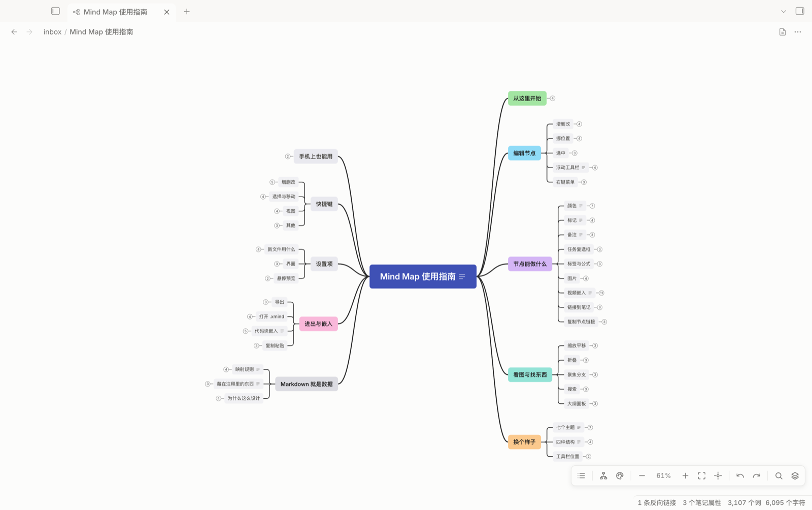Expand the 工具栏位置 node's 2 children badge
The image size is (812, 510).
589,457
